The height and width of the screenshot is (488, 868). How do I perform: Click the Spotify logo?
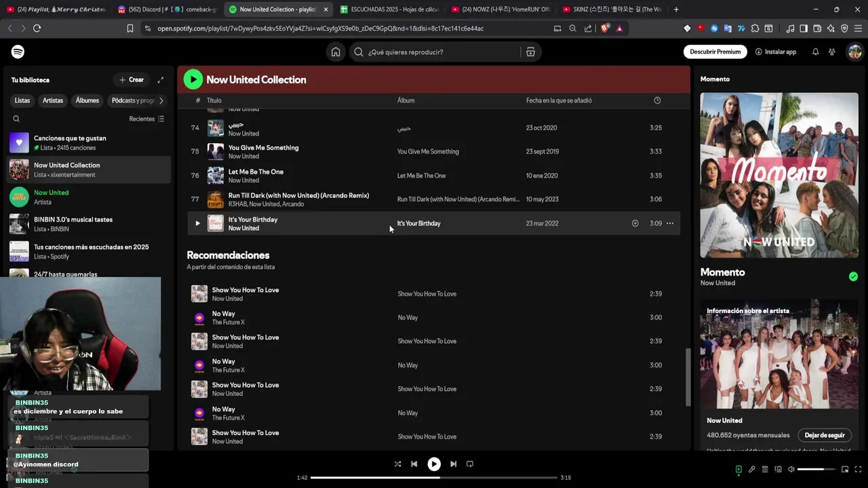click(18, 52)
